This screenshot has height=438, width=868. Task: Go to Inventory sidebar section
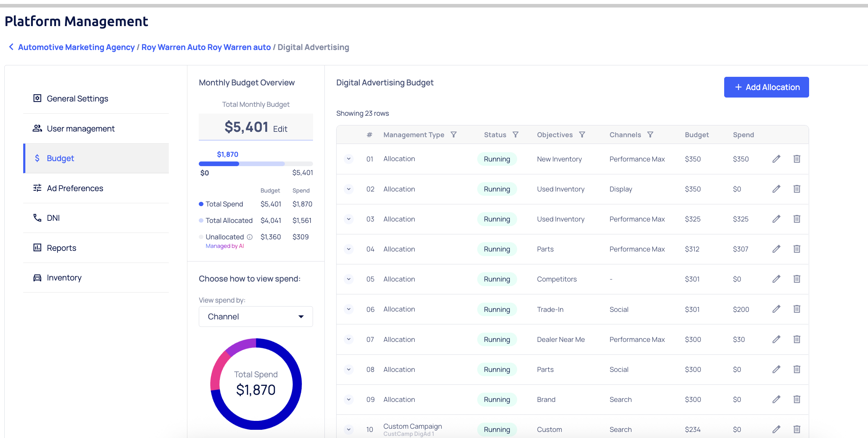click(x=64, y=278)
